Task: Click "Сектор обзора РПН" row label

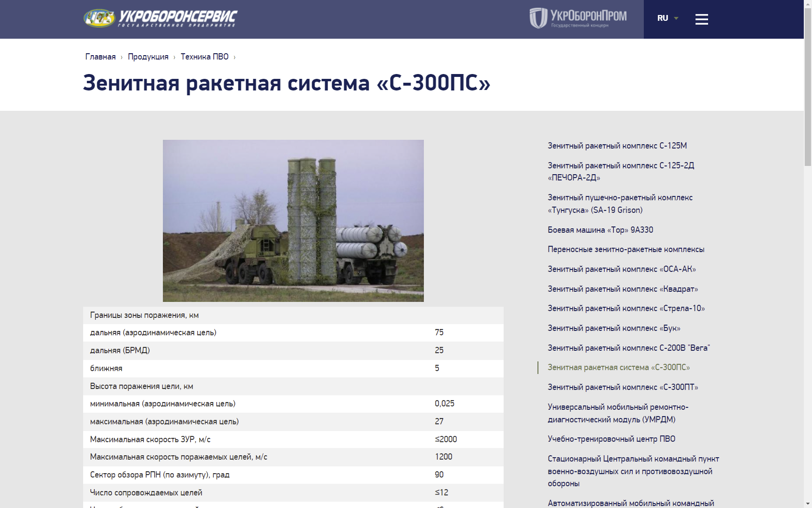Action: pyautogui.click(x=159, y=475)
